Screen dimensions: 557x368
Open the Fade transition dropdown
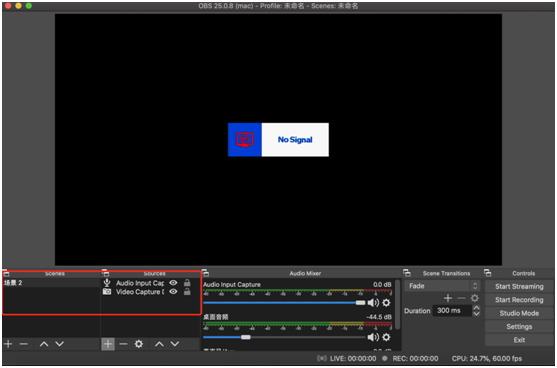coord(442,286)
